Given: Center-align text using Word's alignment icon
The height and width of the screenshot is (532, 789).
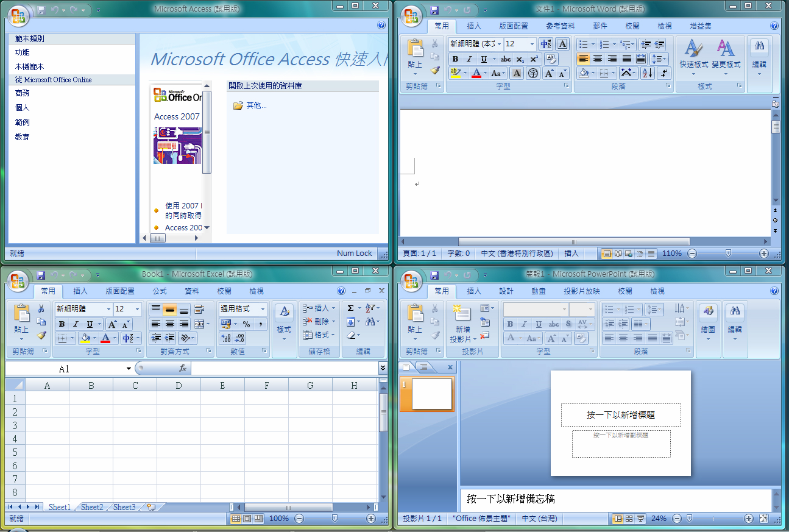Looking at the screenshot, I should [596, 59].
